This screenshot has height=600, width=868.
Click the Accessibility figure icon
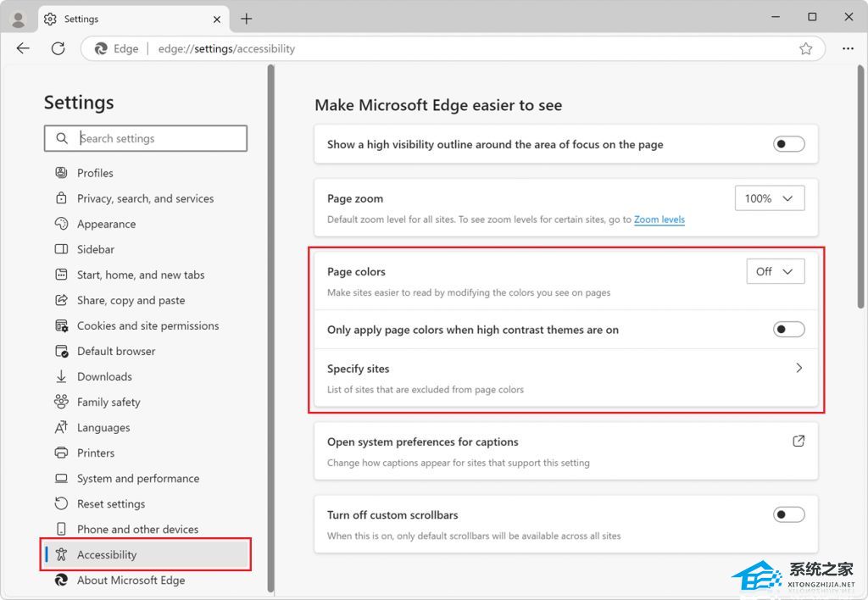pos(61,554)
